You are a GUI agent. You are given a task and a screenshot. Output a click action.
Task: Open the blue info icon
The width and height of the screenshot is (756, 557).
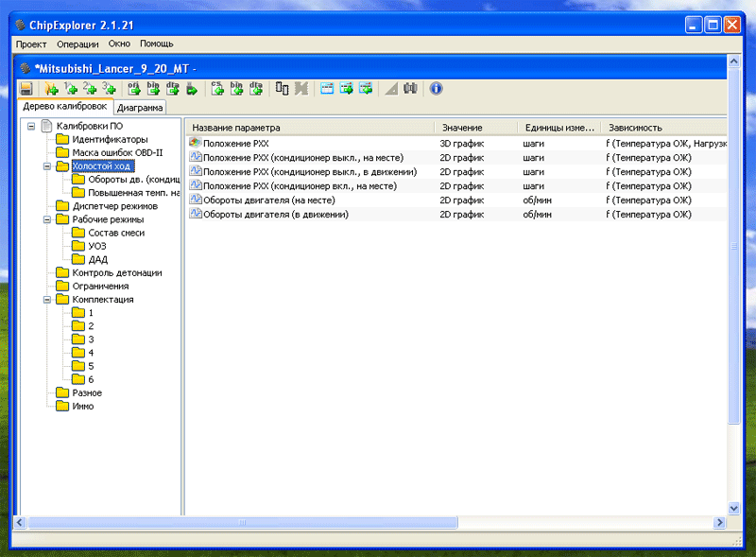(436, 89)
